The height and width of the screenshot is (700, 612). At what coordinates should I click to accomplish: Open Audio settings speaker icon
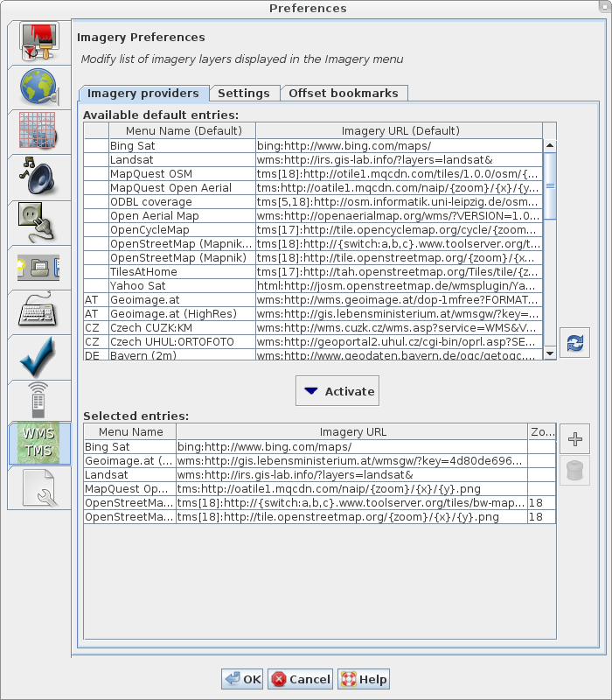point(38,177)
